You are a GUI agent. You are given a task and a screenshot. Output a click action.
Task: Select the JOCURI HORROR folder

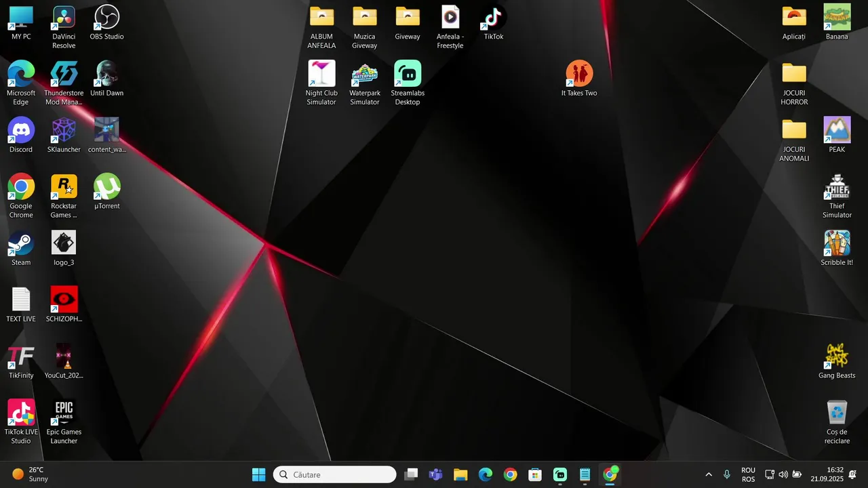click(x=794, y=83)
